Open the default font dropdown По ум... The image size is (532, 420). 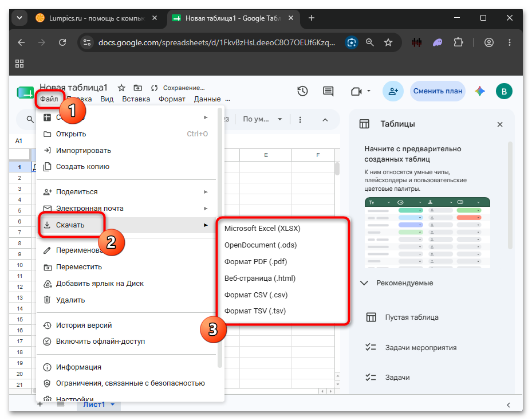coord(262,119)
